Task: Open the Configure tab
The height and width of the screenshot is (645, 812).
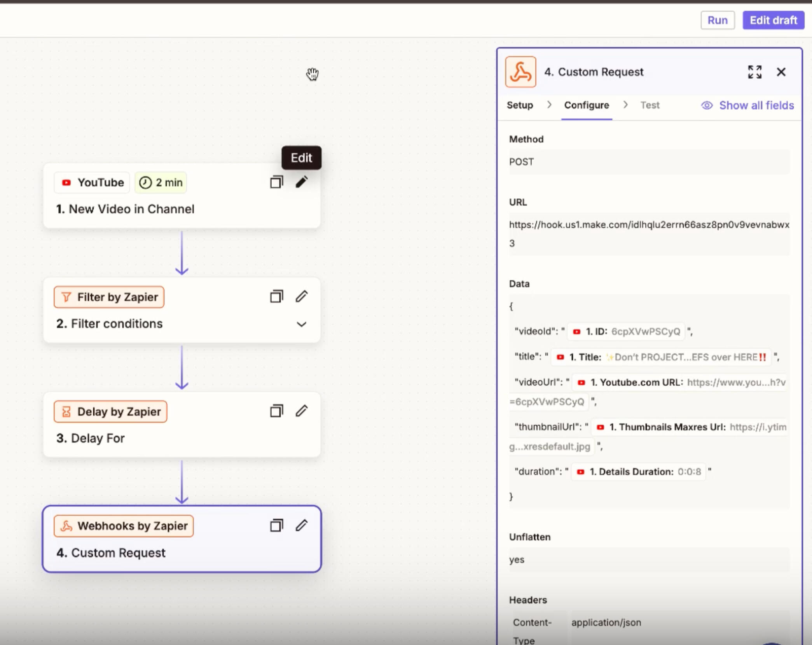Action: pos(587,105)
